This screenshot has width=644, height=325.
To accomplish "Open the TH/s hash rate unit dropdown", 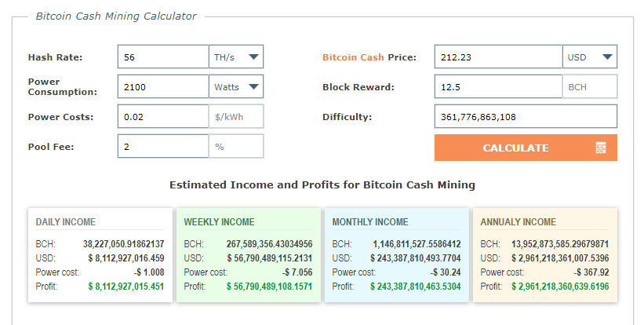I will click(x=236, y=57).
